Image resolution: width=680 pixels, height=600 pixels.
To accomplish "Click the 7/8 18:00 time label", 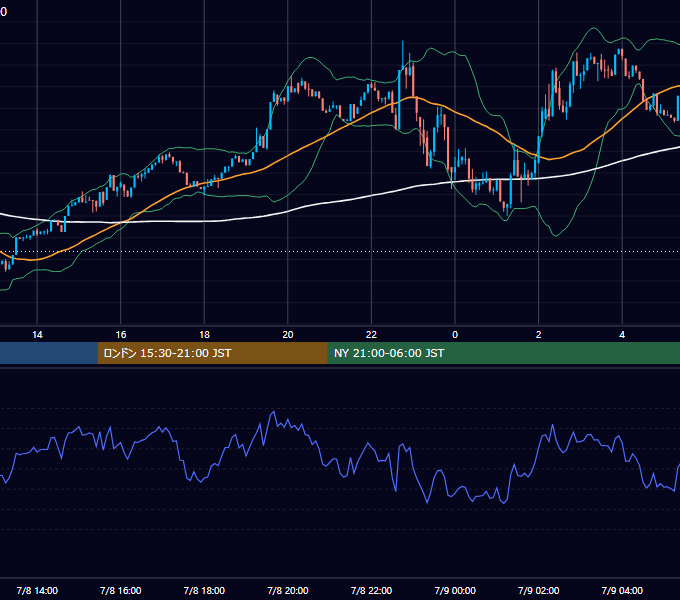I will pos(204,590).
